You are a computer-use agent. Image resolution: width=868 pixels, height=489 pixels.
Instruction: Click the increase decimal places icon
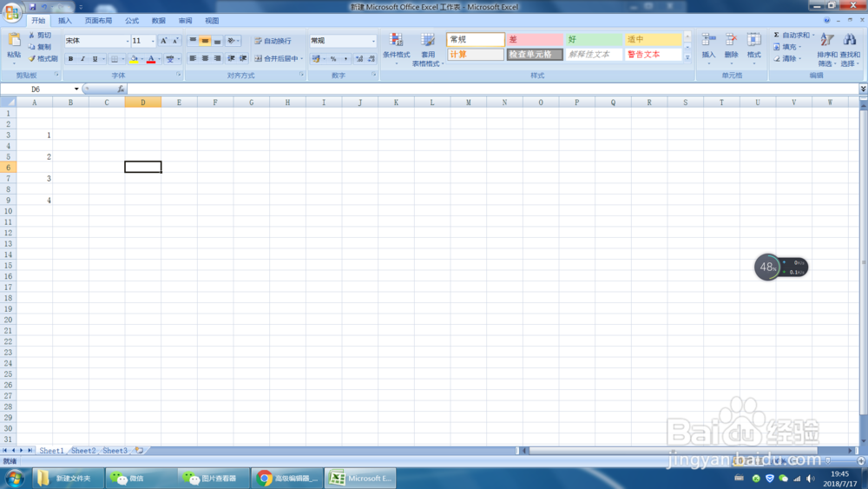pyautogui.click(x=359, y=59)
